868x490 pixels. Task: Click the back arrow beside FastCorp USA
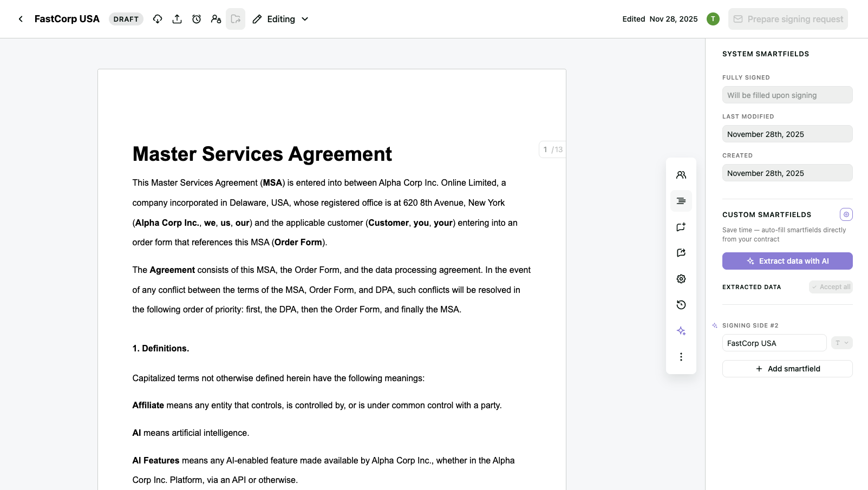click(21, 19)
